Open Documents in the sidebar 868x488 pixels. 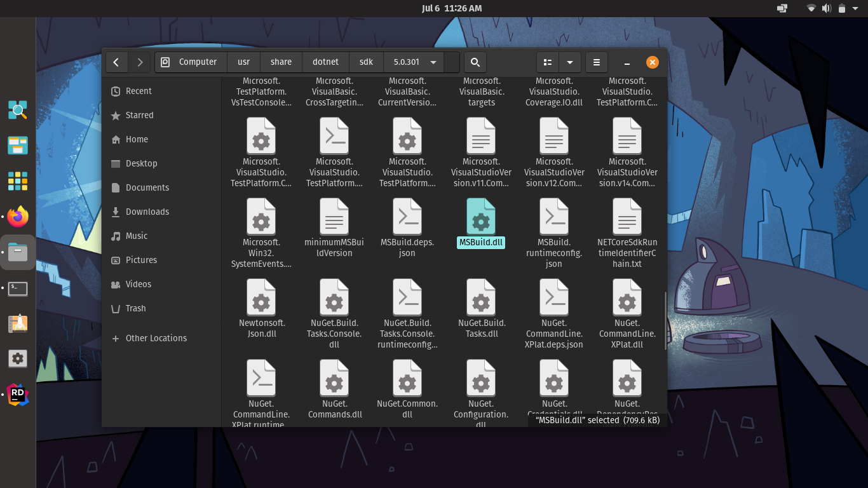pos(161,187)
